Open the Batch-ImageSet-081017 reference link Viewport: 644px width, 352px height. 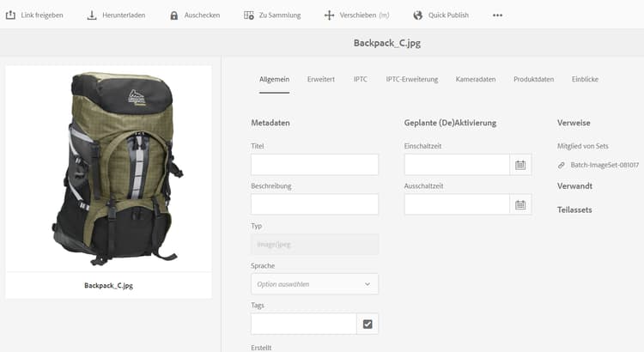(605, 165)
